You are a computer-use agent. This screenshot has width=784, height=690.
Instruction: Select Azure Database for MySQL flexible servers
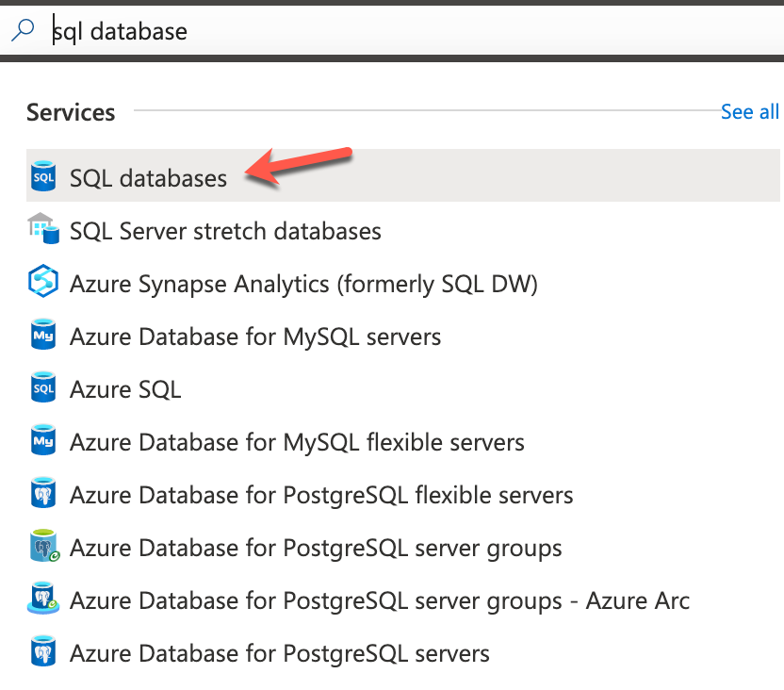(x=297, y=441)
